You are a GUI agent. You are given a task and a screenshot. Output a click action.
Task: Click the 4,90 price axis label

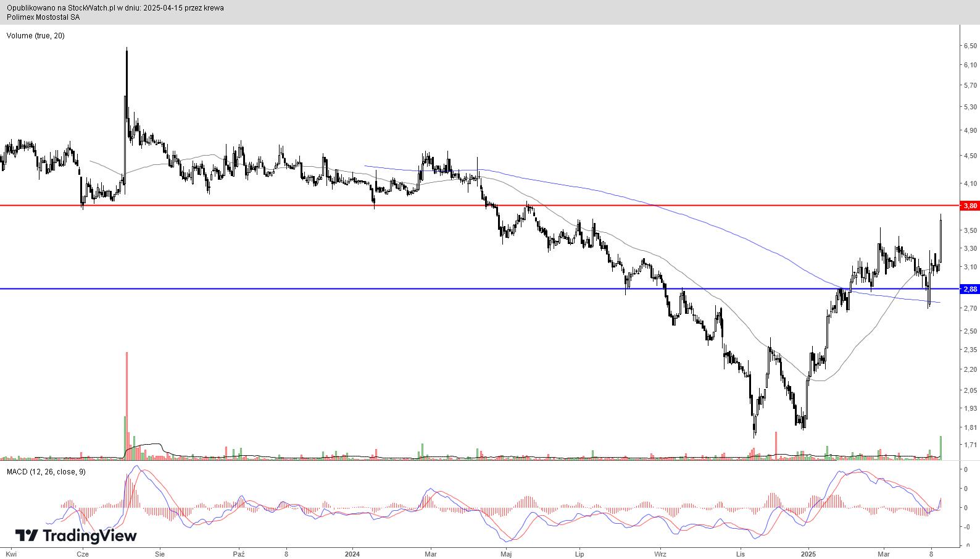(x=970, y=130)
